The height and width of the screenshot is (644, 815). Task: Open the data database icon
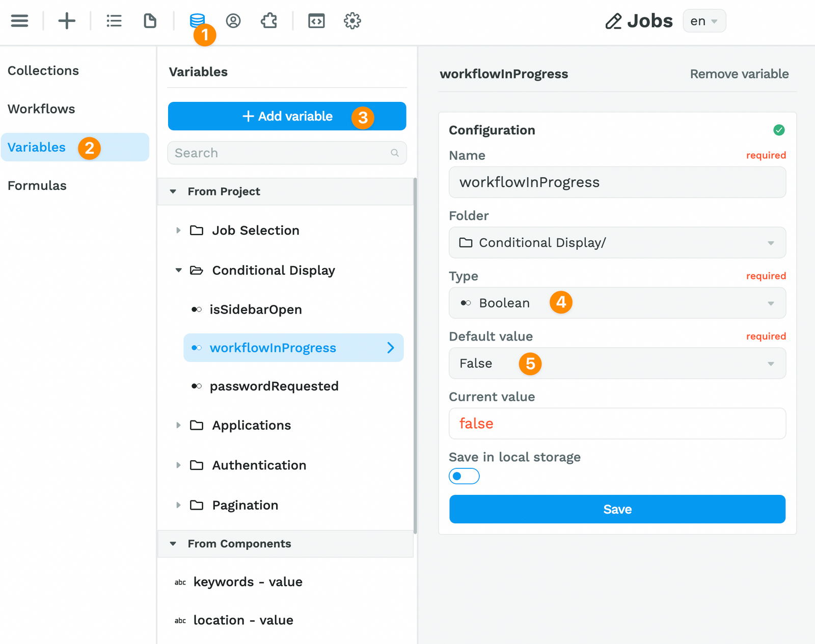[197, 20]
